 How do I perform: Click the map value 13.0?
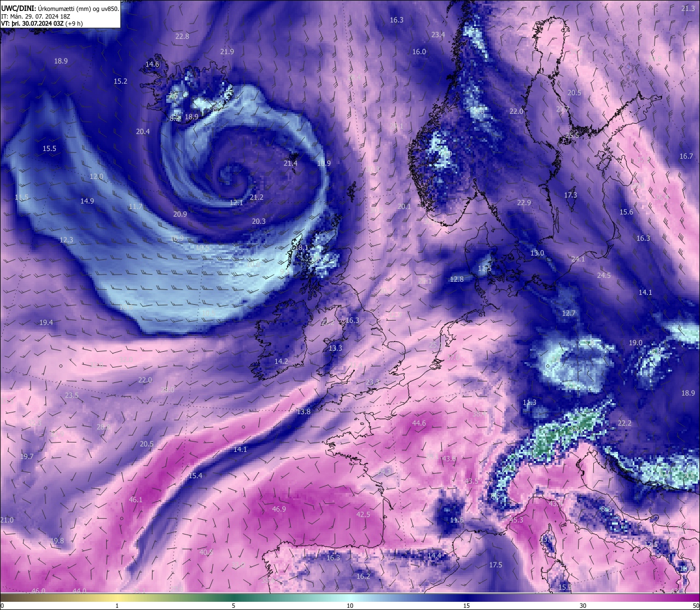[x=537, y=253]
